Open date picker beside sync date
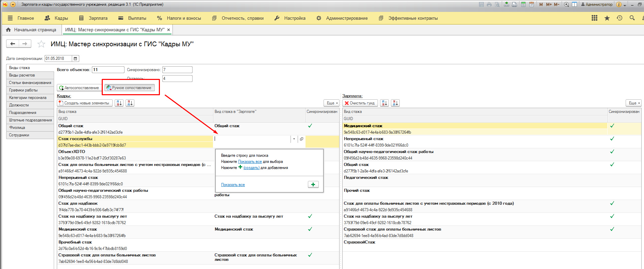644x269 pixels. pyautogui.click(x=76, y=58)
